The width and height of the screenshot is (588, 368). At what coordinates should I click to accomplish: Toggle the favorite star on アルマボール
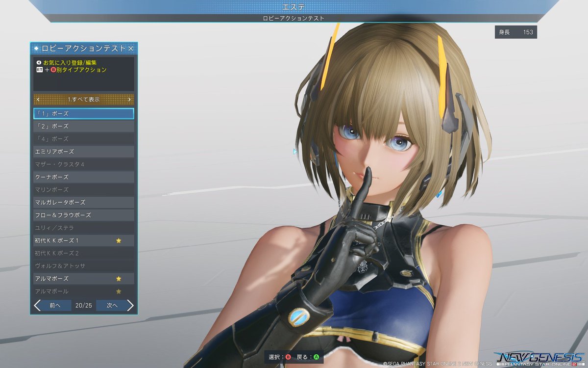point(119,291)
